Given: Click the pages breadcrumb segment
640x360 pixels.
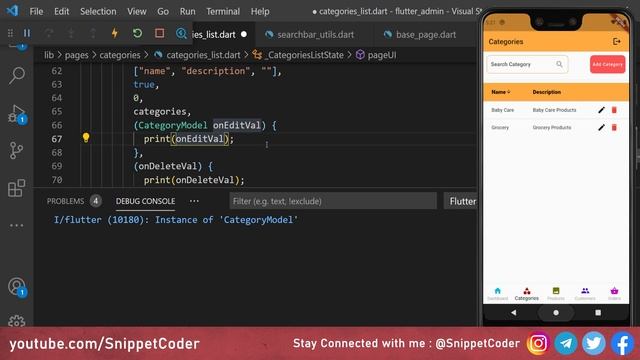Looking at the screenshot, I should pos(76,55).
